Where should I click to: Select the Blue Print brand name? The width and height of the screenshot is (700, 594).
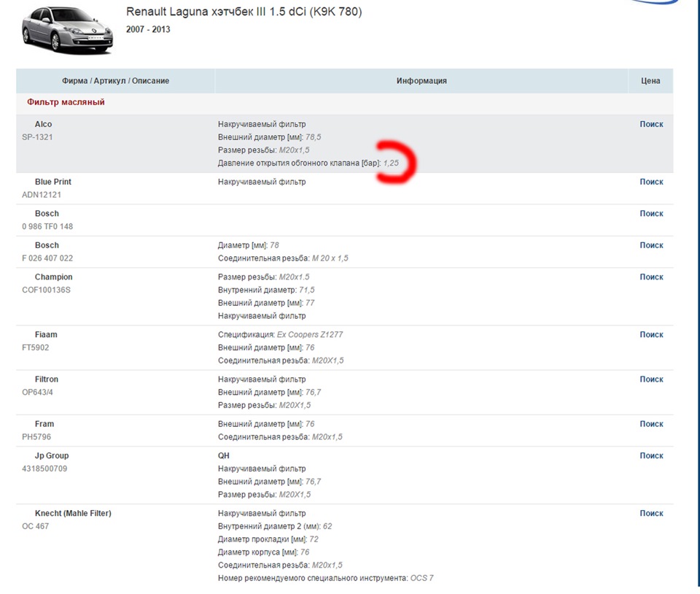pos(53,182)
